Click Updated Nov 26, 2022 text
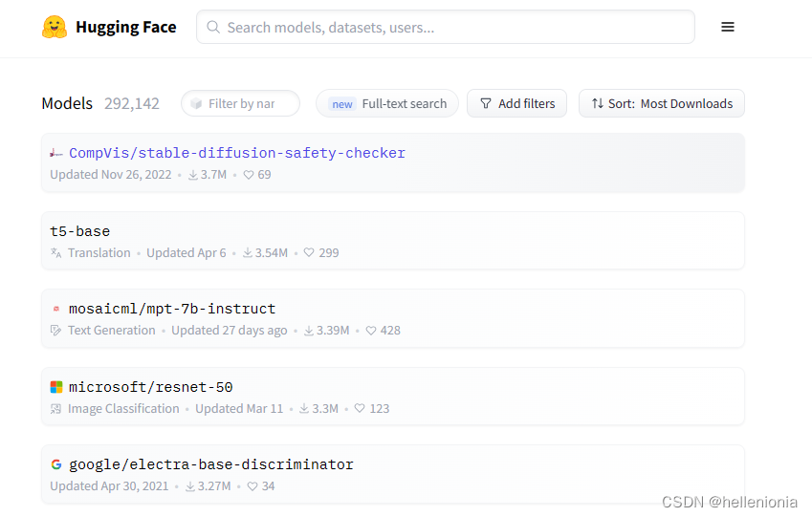The height and width of the screenshot is (517, 812). click(x=110, y=175)
